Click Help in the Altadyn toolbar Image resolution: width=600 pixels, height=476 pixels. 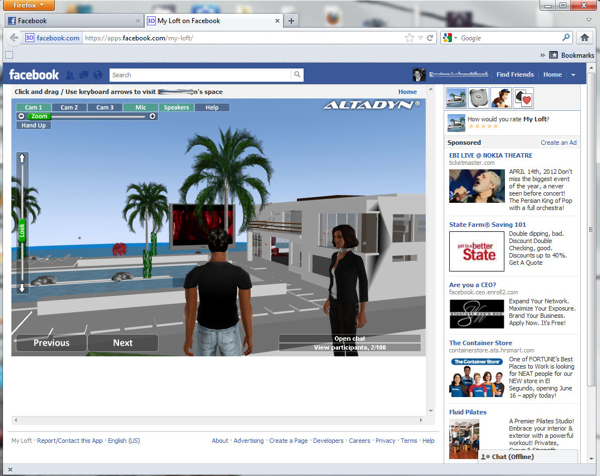tap(212, 108)
